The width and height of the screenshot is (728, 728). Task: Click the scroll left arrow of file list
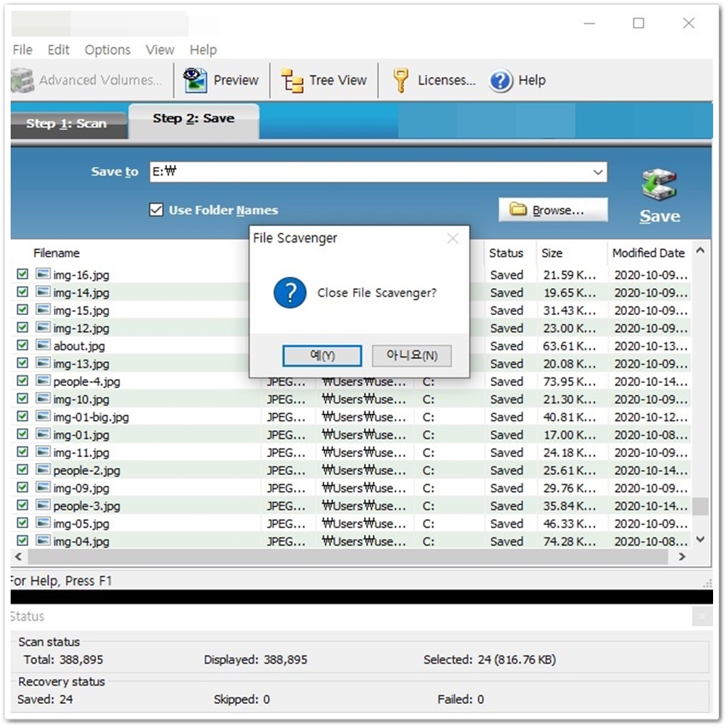tap(18, 556)
